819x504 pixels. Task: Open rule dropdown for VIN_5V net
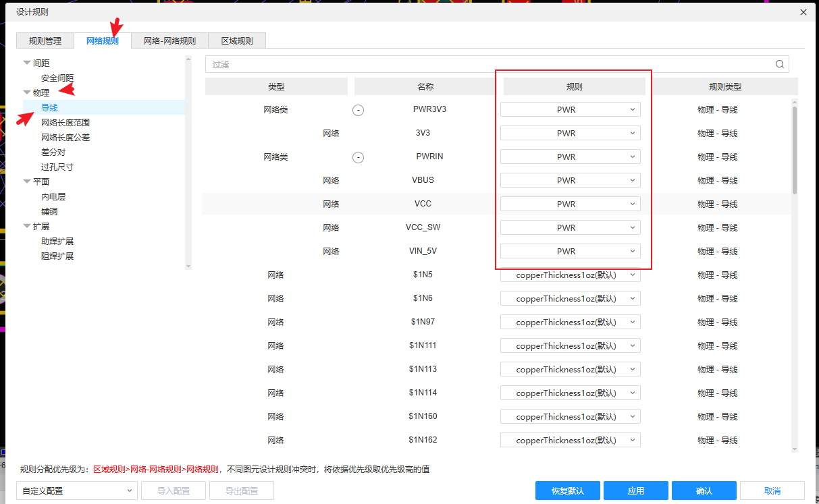pyautogui.click(x=571, y=251)
